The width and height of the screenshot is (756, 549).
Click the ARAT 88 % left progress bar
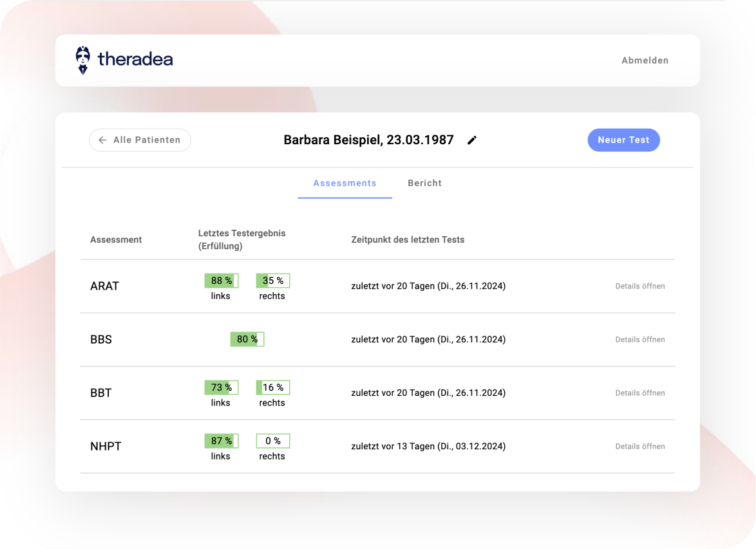pos(222,281)
